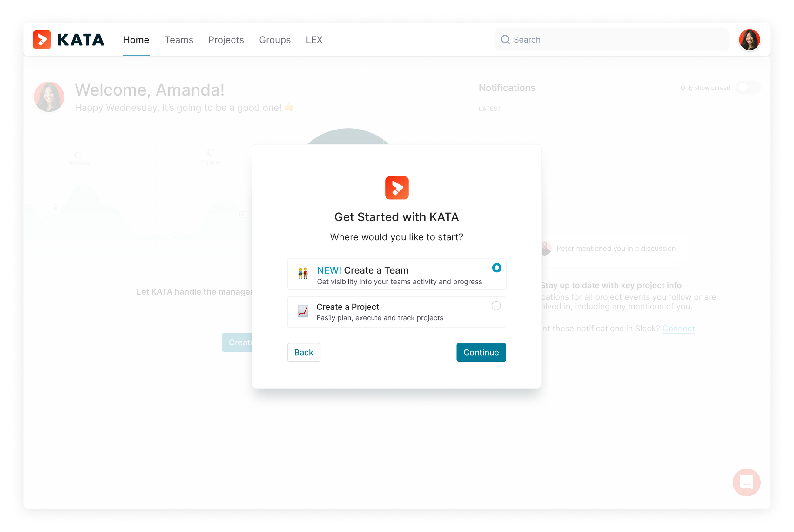Viewport: 794px width, 532px height.
Task: Go to the Home tab
Action: tap(136, 40)
